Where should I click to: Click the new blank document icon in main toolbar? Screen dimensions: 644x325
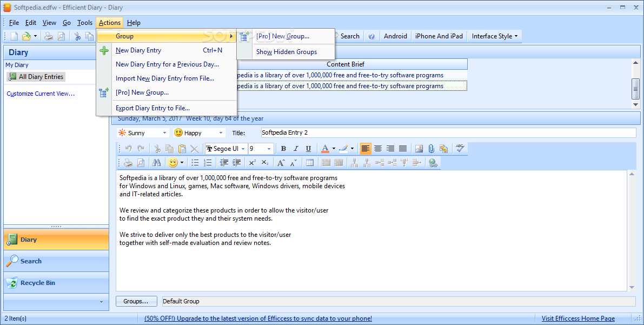click(15, 37)
